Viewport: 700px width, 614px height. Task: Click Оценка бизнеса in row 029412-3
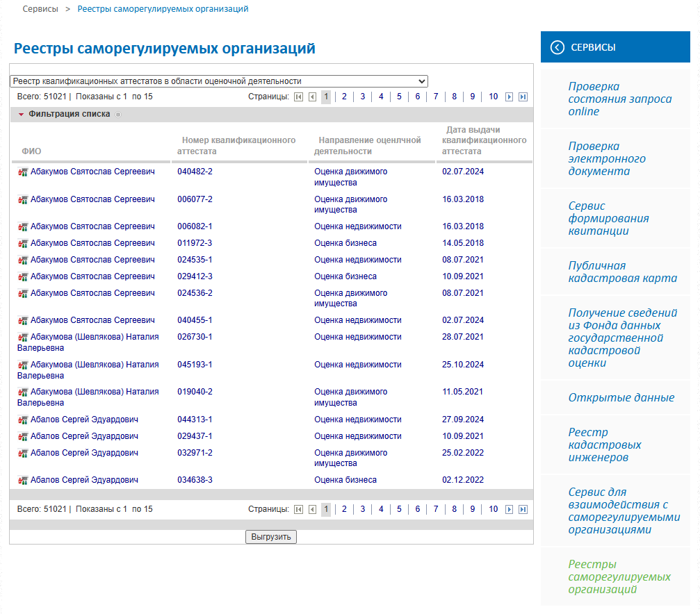coord(345,276)
